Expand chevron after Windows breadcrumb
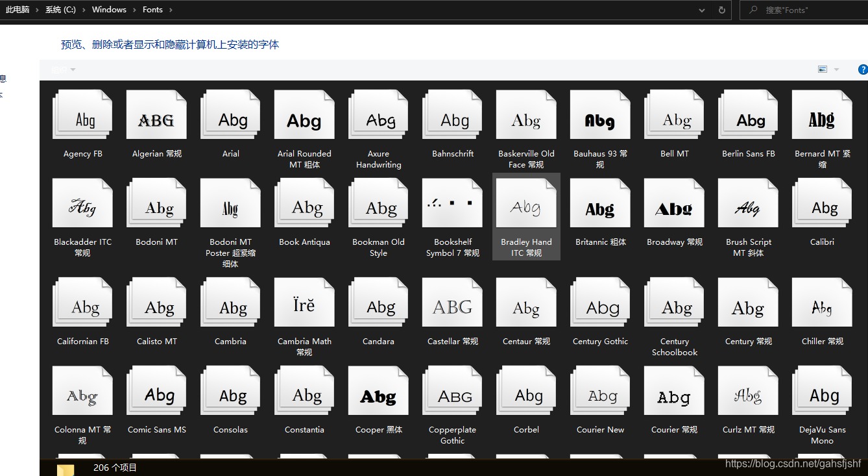The width and height of the screenshot is (868, 476). (x=135, y=10)
